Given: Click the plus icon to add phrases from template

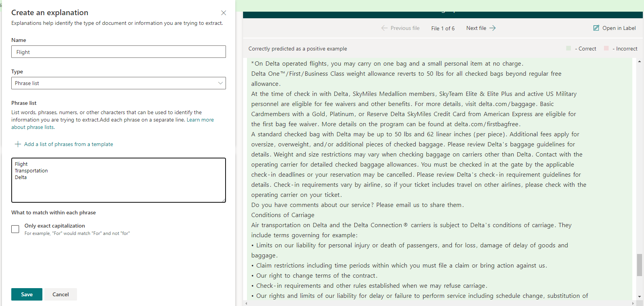Looking at the screenshot, I should 17,144.
